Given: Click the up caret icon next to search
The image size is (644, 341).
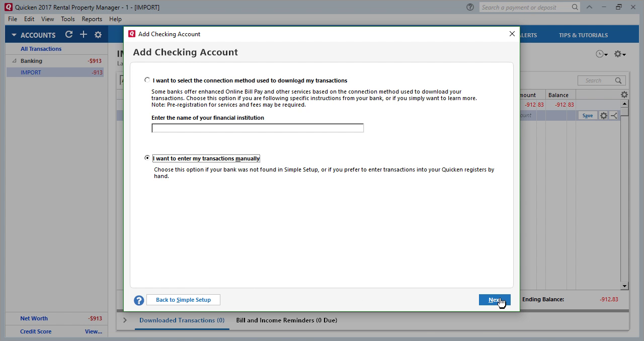Looking at the screenshot, I should tap(589, 7).
